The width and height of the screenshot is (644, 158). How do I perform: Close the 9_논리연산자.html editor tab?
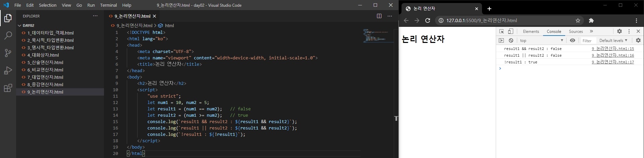click(154, 16)
